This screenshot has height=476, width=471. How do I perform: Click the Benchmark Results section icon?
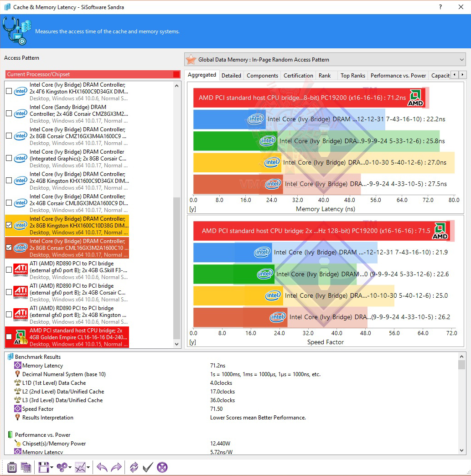(x=10, y=357)
